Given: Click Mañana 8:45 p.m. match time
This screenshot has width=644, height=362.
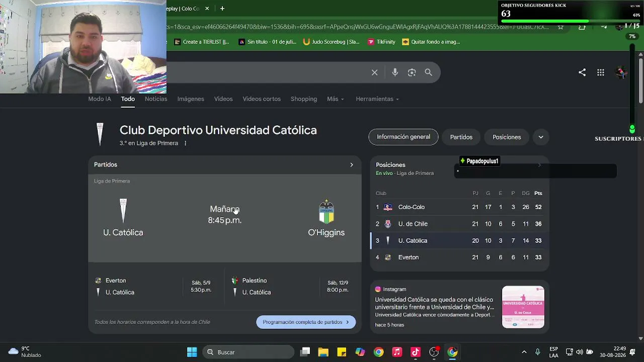Looking at the screenshot, I should tap(225, 215).
